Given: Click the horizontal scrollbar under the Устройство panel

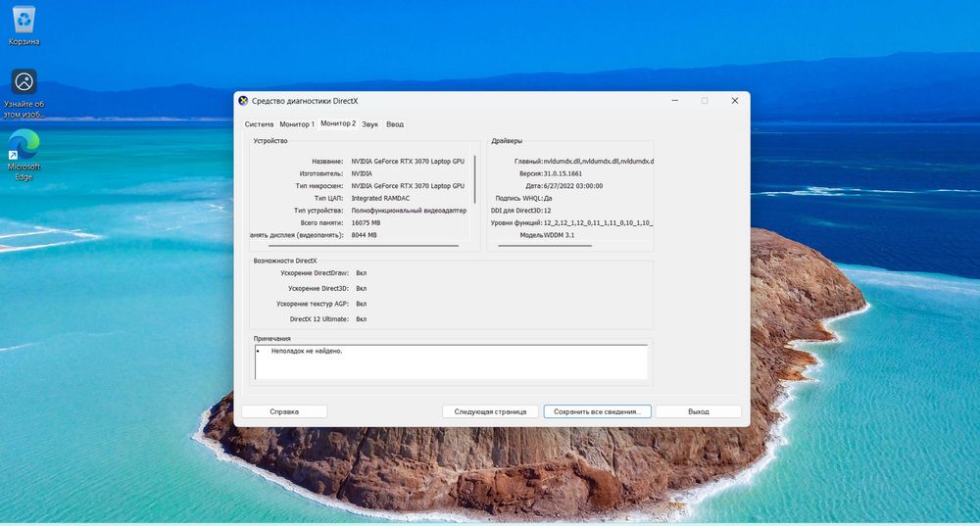Looking at the screenshot, I should [364, 246].
